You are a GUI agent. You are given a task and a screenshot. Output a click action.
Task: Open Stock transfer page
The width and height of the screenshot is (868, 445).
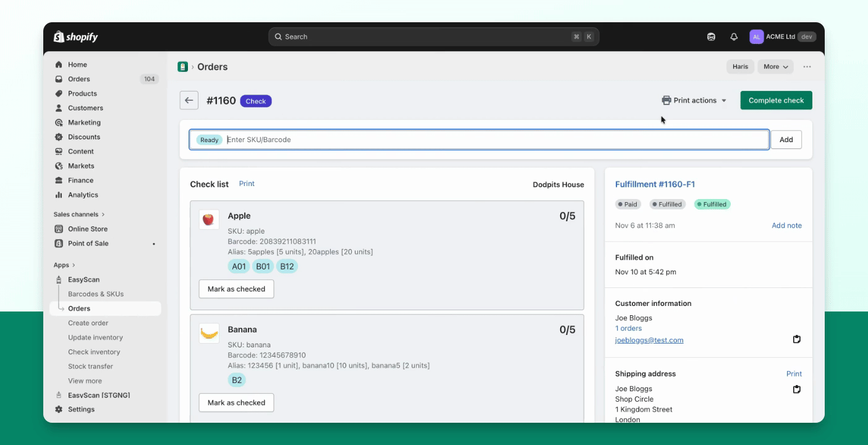[x=91, y=367]
